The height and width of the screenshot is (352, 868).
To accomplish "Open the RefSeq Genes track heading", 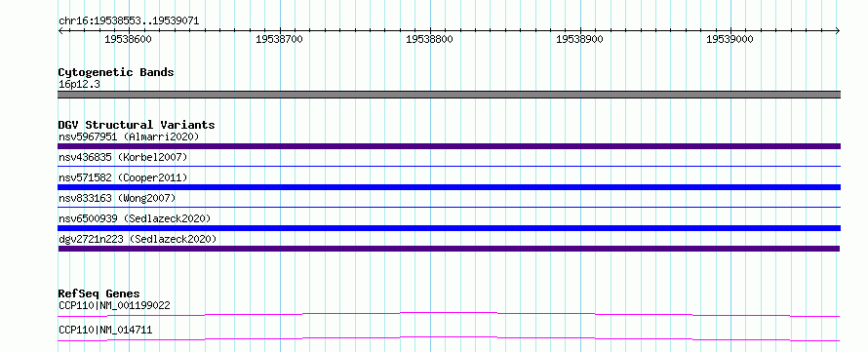I will click(x=99, y=293).
